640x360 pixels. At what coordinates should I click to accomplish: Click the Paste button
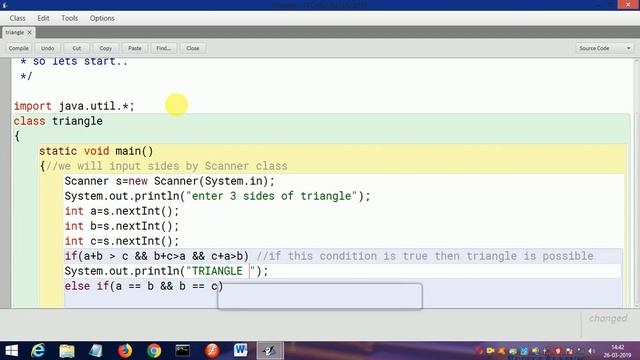[x=135, y=48]
